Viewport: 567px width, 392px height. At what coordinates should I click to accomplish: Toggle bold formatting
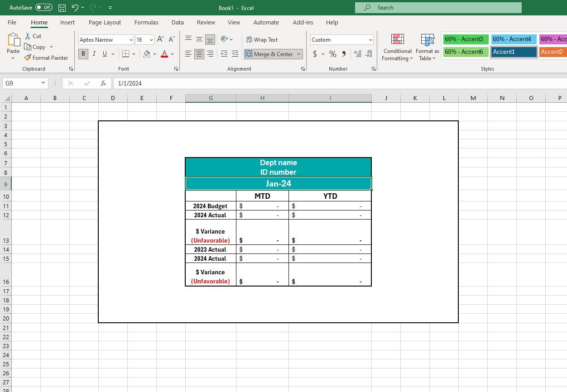(83, 54)
